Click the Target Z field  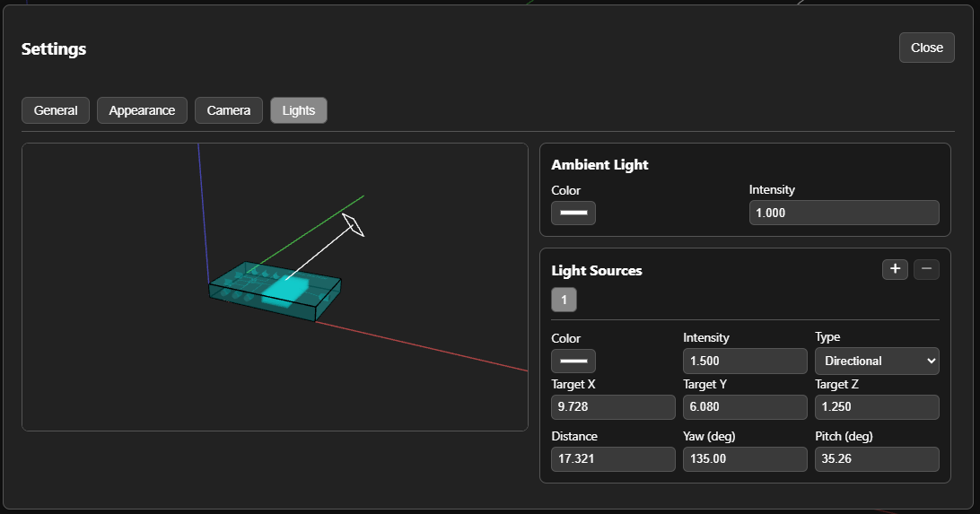coord(877,406)
